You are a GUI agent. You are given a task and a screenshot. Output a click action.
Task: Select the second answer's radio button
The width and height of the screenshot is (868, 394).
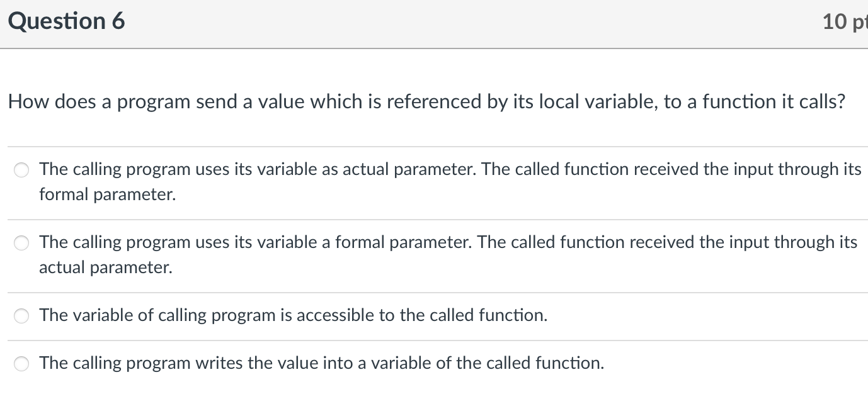[21, 242]
